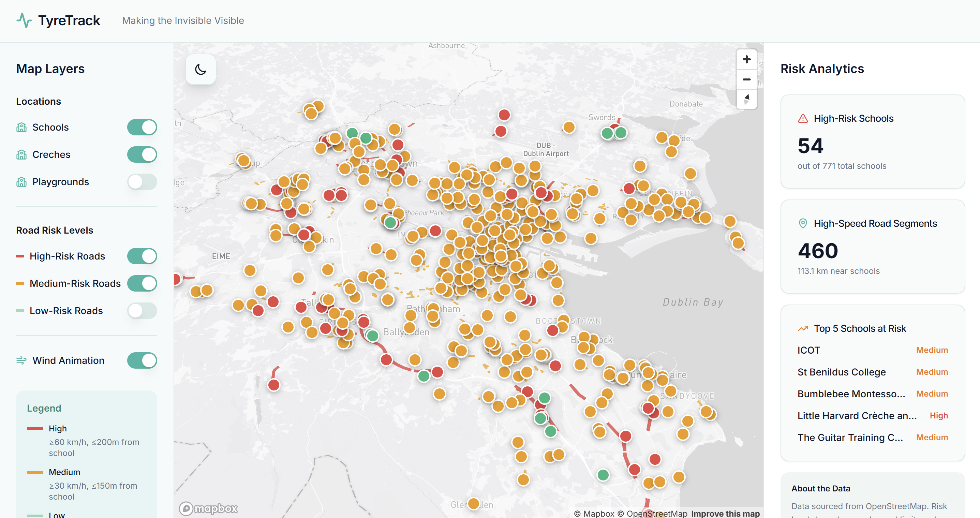
Task: Enable the Playgrounds layer
Action: pos(142,182)
